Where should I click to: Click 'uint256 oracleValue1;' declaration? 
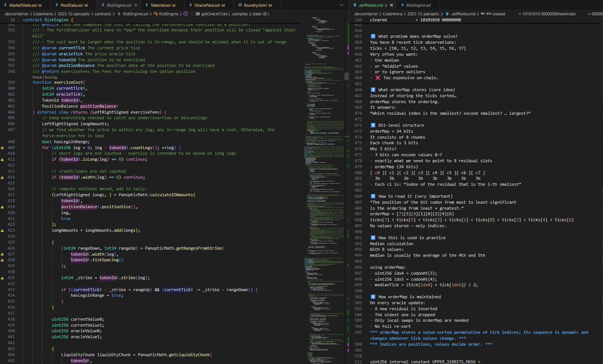[x=76, y=337]
